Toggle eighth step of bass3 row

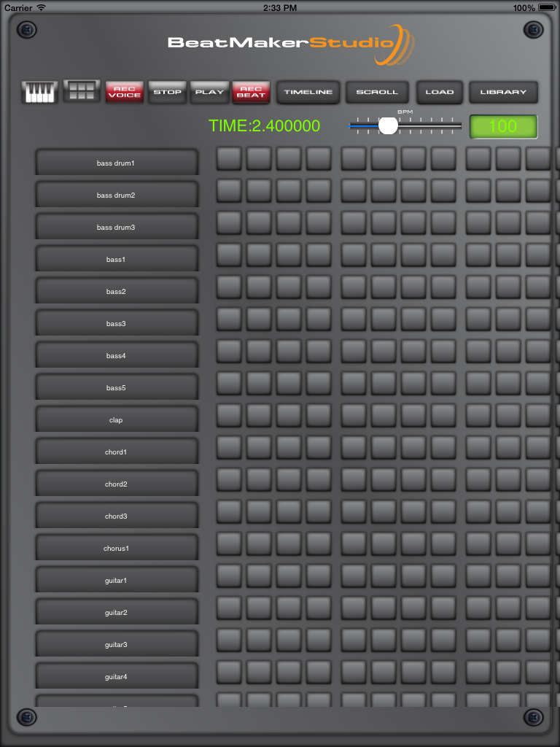coord(444,320)
